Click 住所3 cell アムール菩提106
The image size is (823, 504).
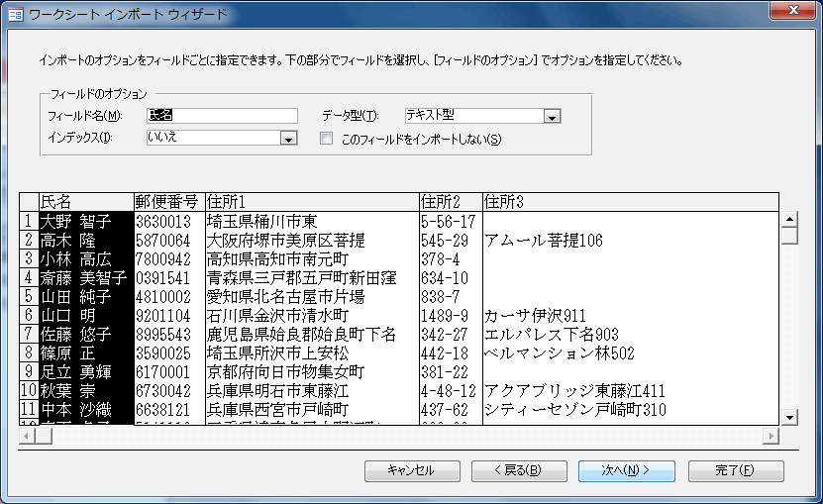[630, 240]
